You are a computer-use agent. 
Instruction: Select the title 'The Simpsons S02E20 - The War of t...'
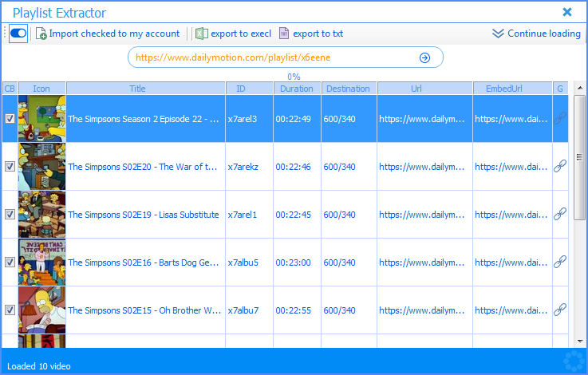point(143,167)
